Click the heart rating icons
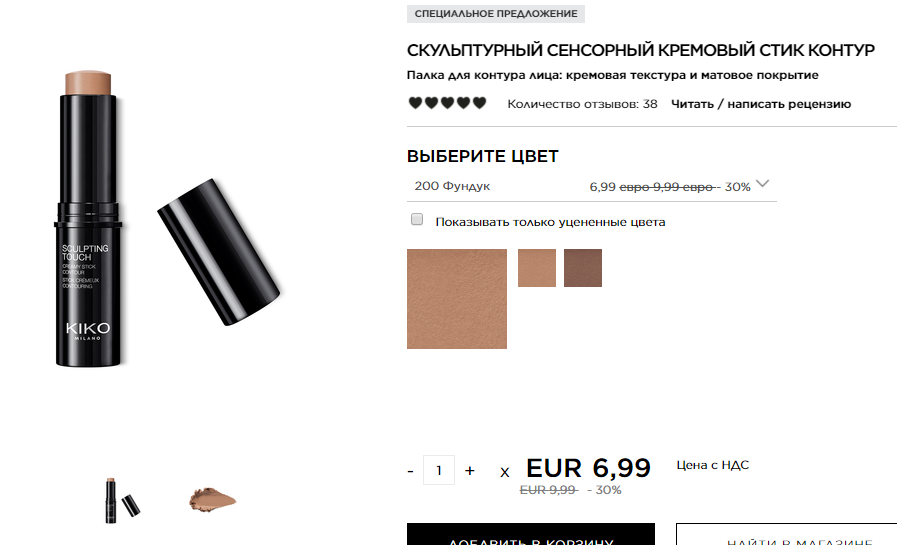Screen dimensions: 897x545 pos(447,103)
